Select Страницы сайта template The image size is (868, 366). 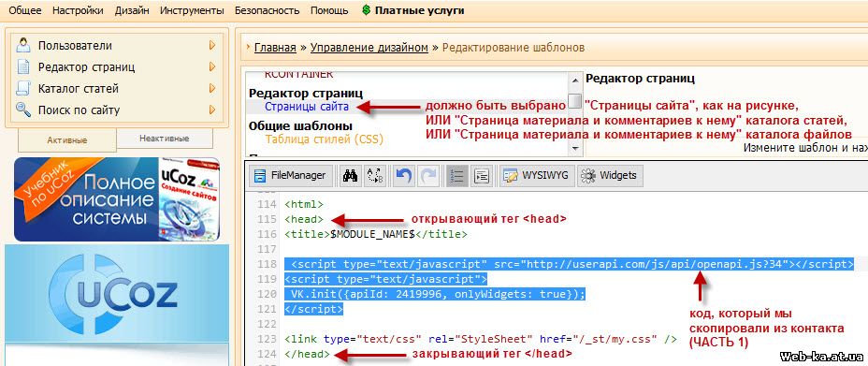[307, 107]
